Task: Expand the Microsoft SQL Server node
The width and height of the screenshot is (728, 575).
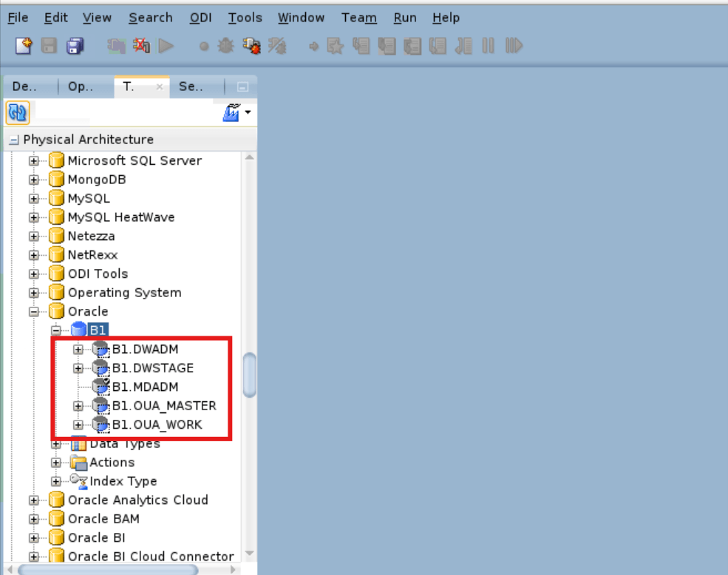Action: (x=34, y=160)
